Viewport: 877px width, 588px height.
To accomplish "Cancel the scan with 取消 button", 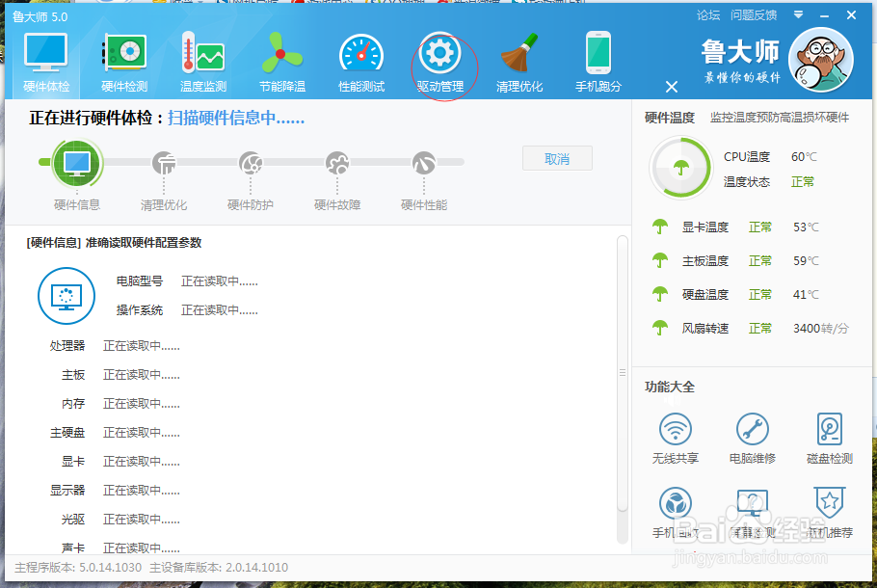I will (557, 158).
